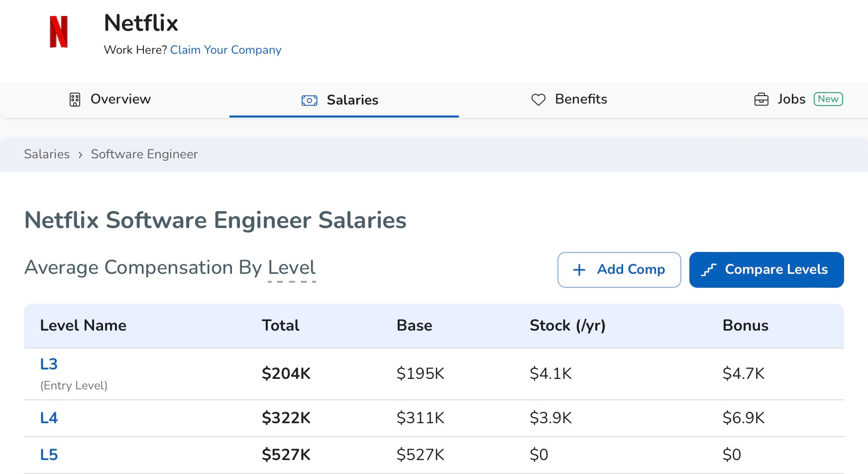This screenshot has height=474, width=868.
Task: Click the Benefits heart icon
Action: 539,100
